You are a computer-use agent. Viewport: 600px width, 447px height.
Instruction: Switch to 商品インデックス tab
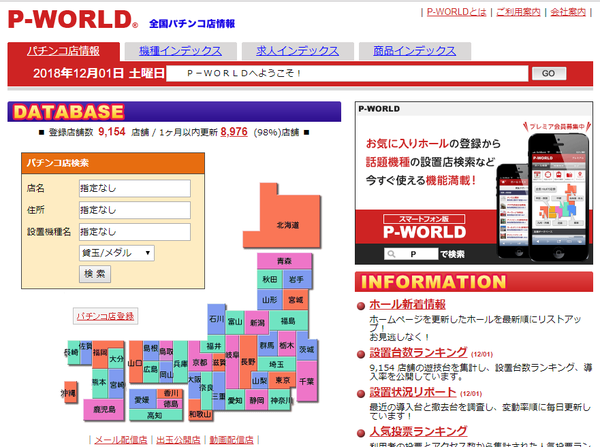point(414,51)
